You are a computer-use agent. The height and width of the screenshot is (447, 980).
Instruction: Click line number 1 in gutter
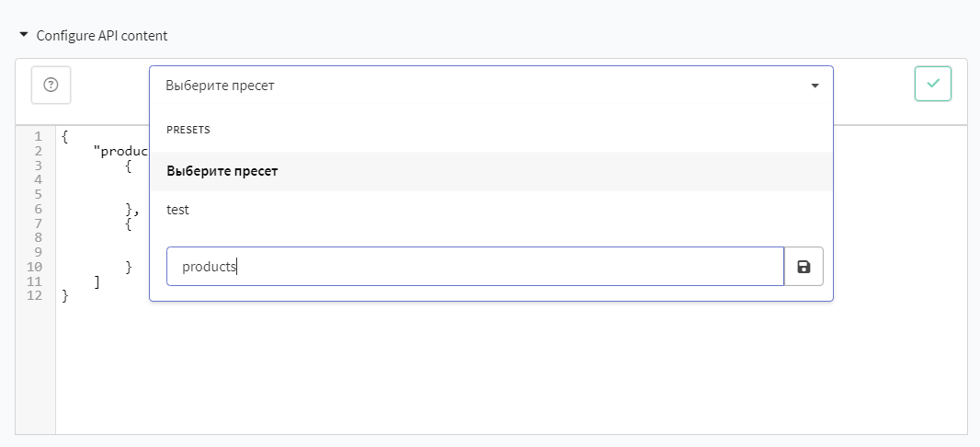[38, 136]
